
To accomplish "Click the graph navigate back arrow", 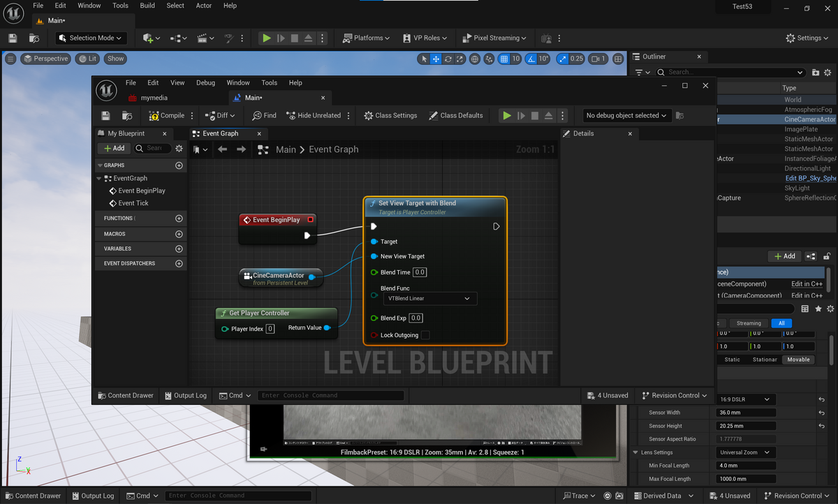I will 222,149.
